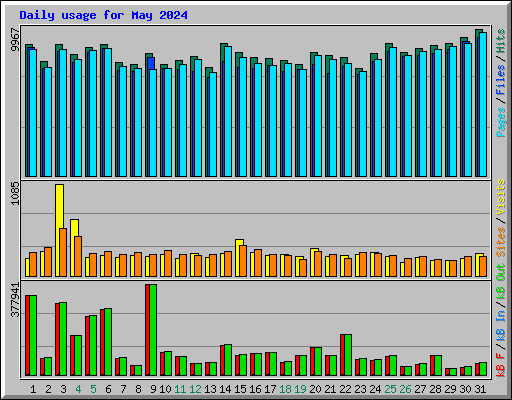Select day label 28 on the axis
This screenshot has width=512, height=400.
(435, 389)
